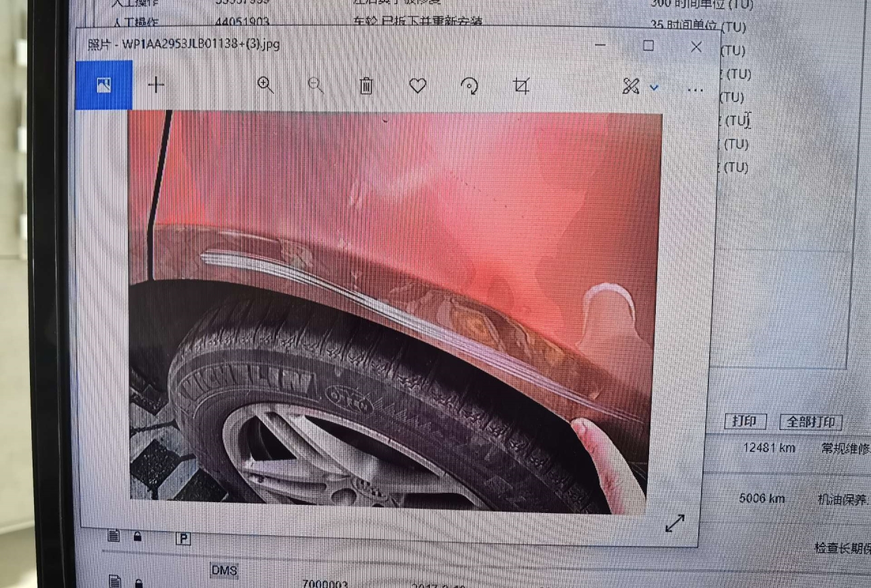Select the 7000003 value in the background table
Image resolution: width=871 pixels, height=588 pixels.
point(325,584)
